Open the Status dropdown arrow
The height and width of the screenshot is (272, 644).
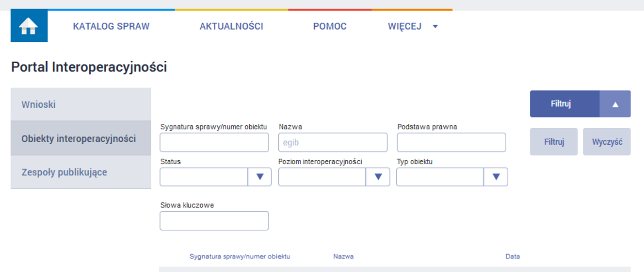click(259, 177)
